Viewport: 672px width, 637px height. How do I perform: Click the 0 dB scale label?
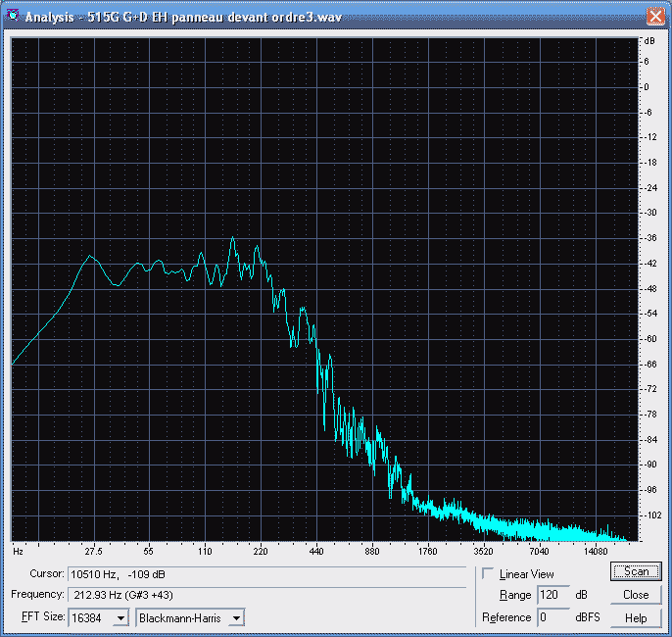(647, 87)
